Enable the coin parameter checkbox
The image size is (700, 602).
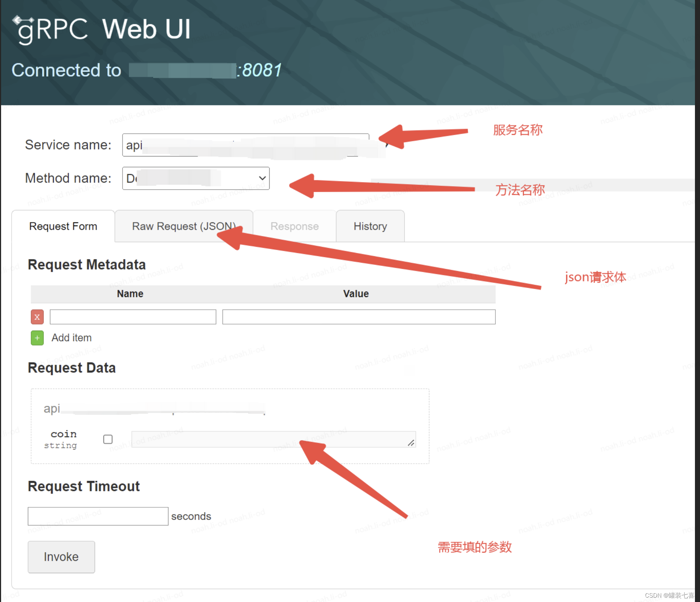[108, 439]
